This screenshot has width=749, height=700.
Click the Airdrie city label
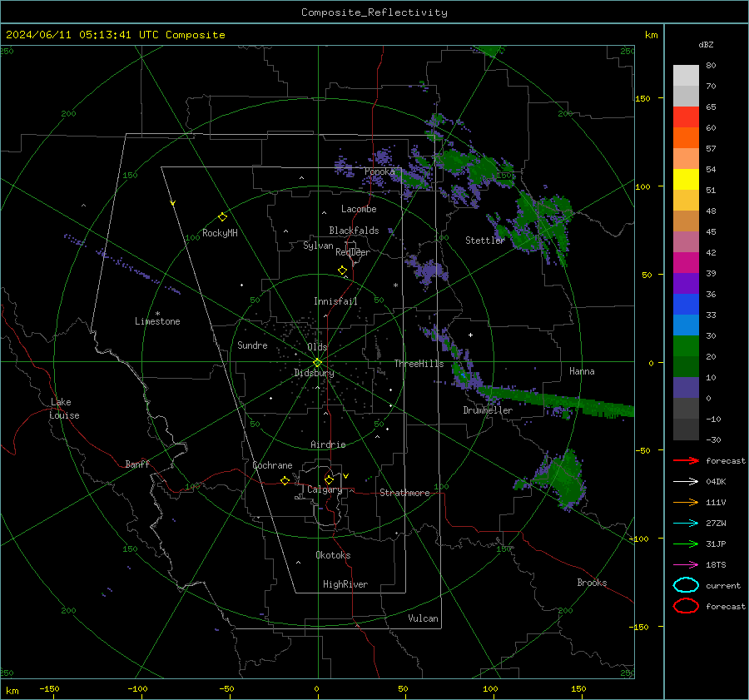pyautogui.click(x=328, y=444)
